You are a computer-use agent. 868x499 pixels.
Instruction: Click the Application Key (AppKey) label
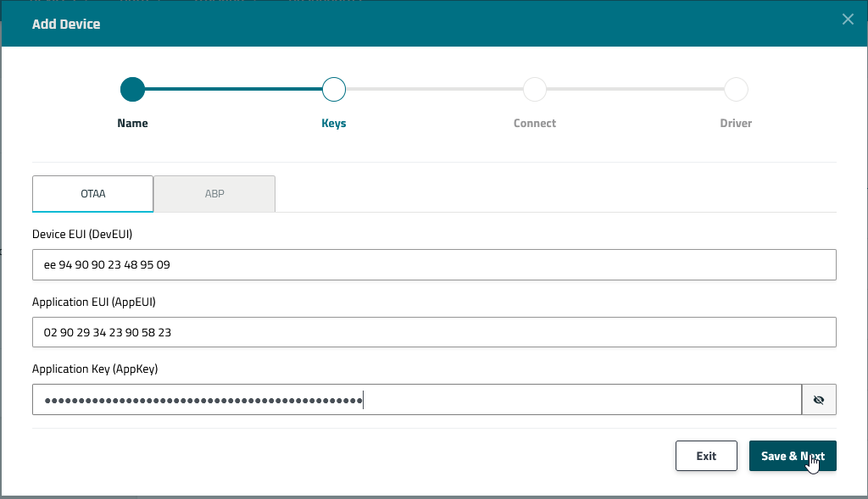[x=95, y=369]
